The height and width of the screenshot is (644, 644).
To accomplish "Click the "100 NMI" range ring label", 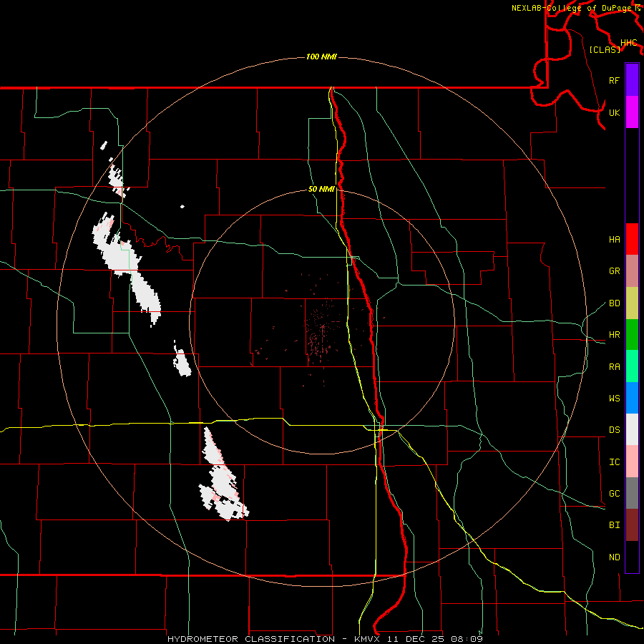I will click(321, 57).
